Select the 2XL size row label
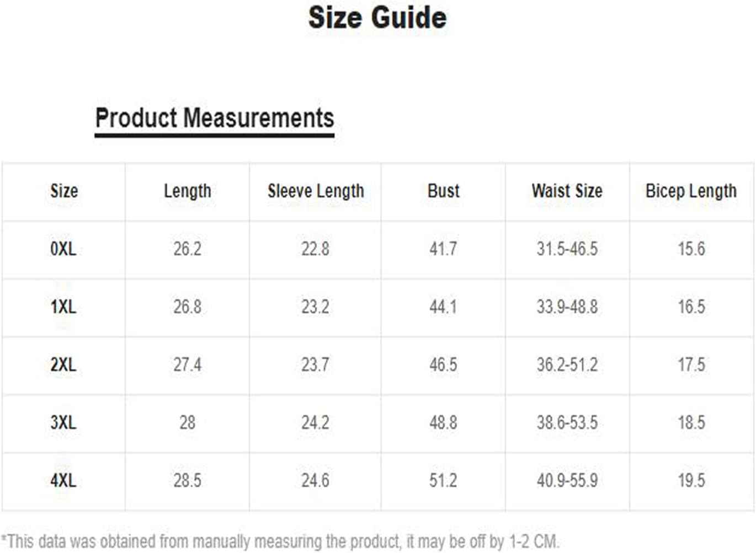756x553 pixels. pyautogui.click(x=63, y=364)
